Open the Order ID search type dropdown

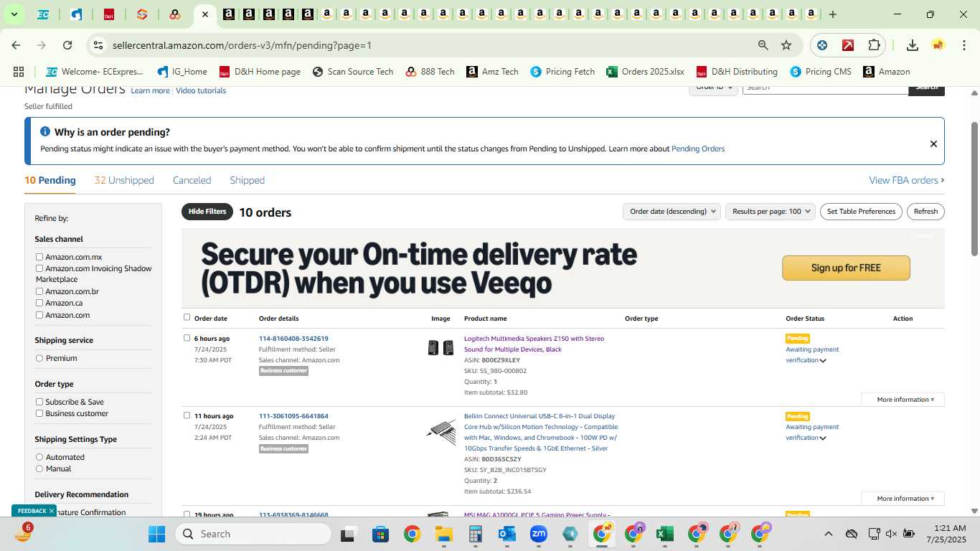tap(714, 88)
